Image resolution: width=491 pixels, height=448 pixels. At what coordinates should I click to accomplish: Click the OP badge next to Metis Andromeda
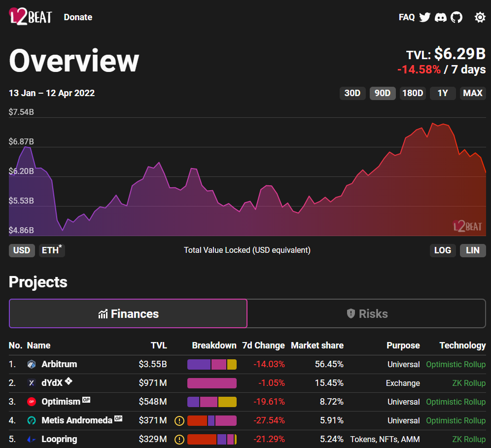pyautogui.click(x=118, y=418)
